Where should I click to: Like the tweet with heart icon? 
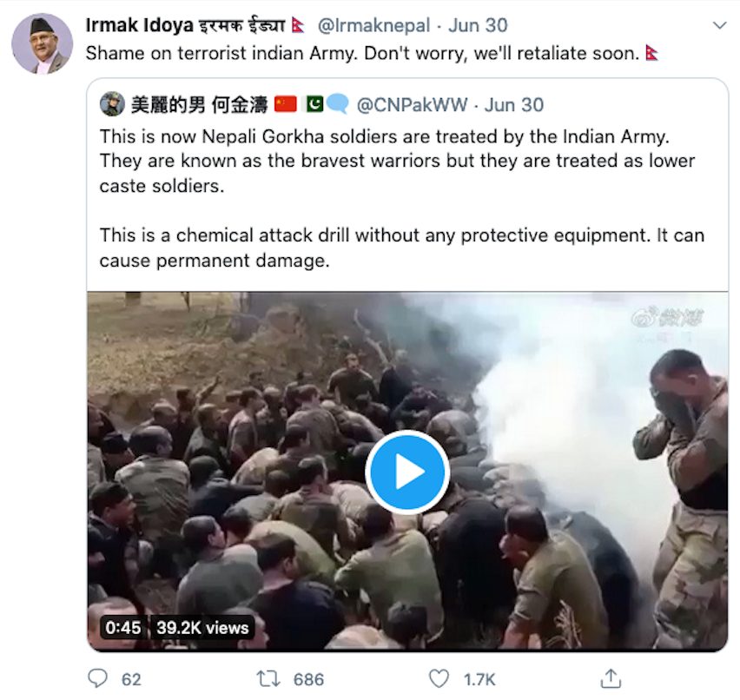click(439, 679)
